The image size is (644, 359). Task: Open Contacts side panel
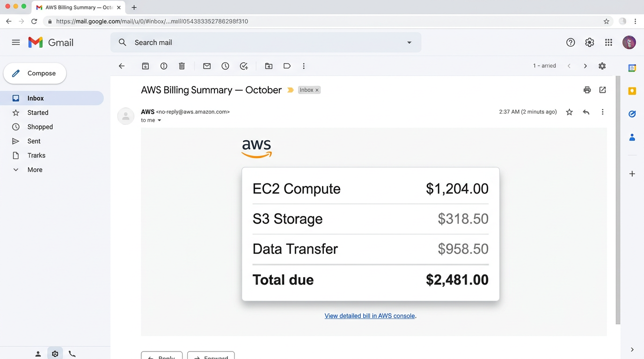(x=632, y=137)
